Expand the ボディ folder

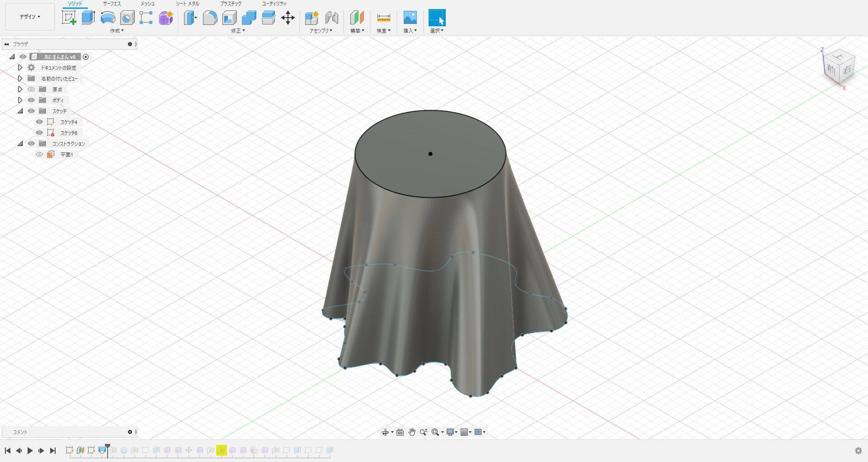[x=20, y=100]
